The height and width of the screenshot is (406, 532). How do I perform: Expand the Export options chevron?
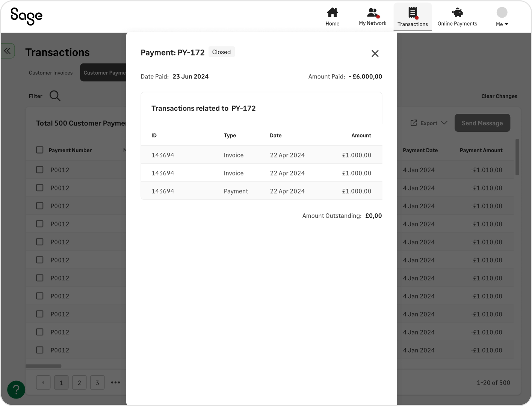(x=445, y=123)
